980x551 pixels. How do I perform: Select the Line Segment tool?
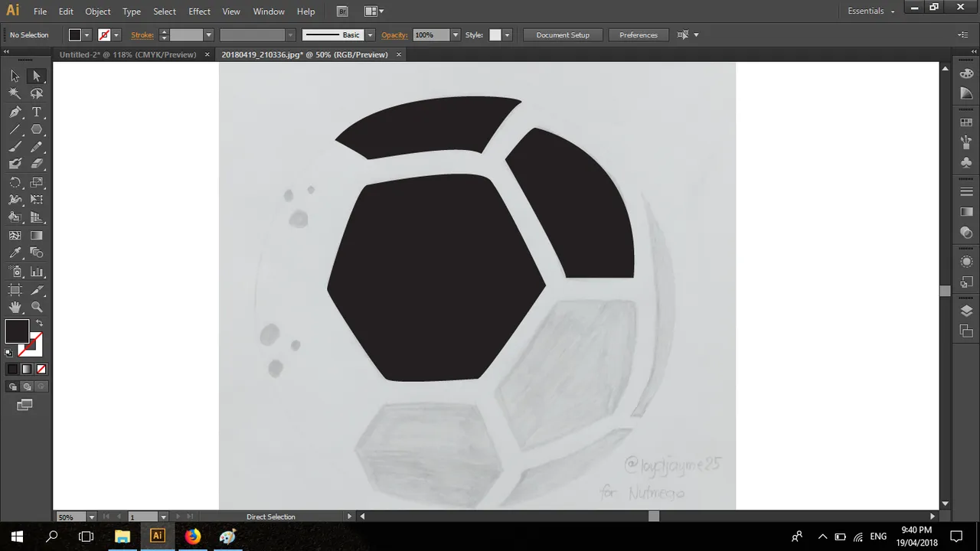point(15,129)
